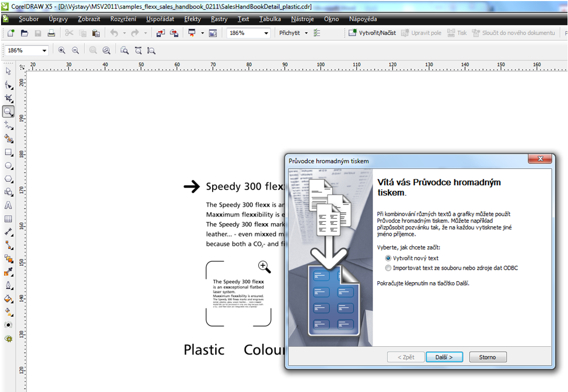
Task: Choose the Rectangle tool
Action: pos(8,152)
